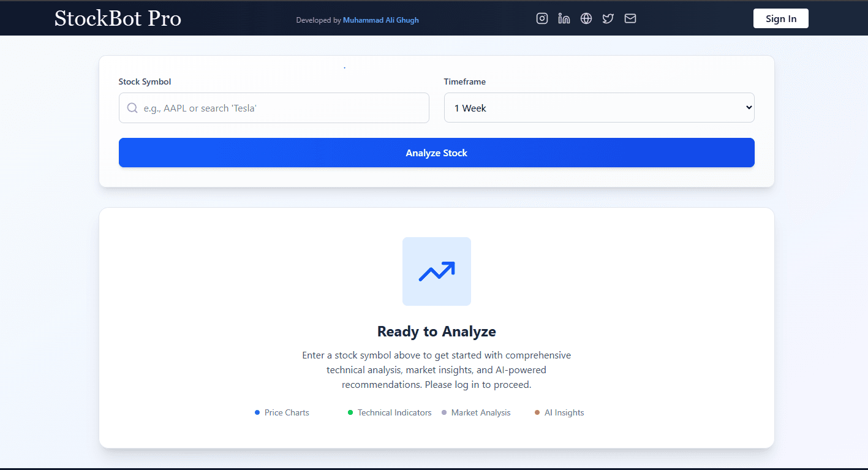Open the website globe icon
Screen dimensions: 868x470
pyautogui.click(x=586, y=18)
